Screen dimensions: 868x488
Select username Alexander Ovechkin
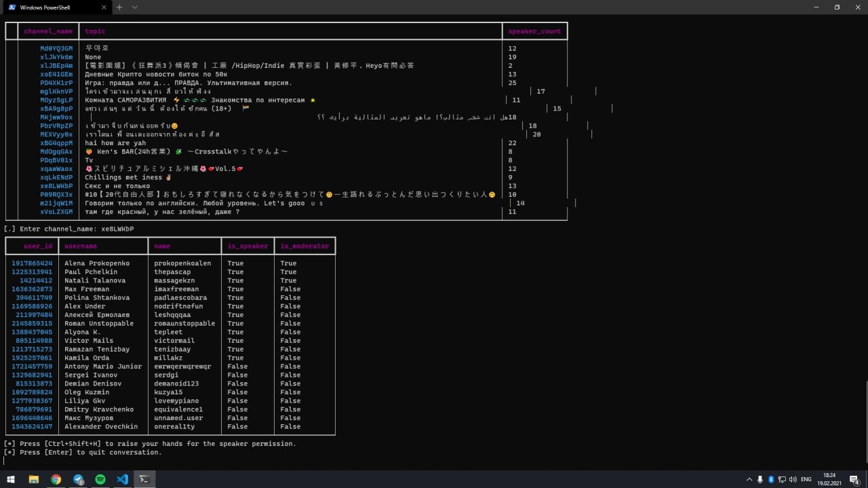point(101,427)
